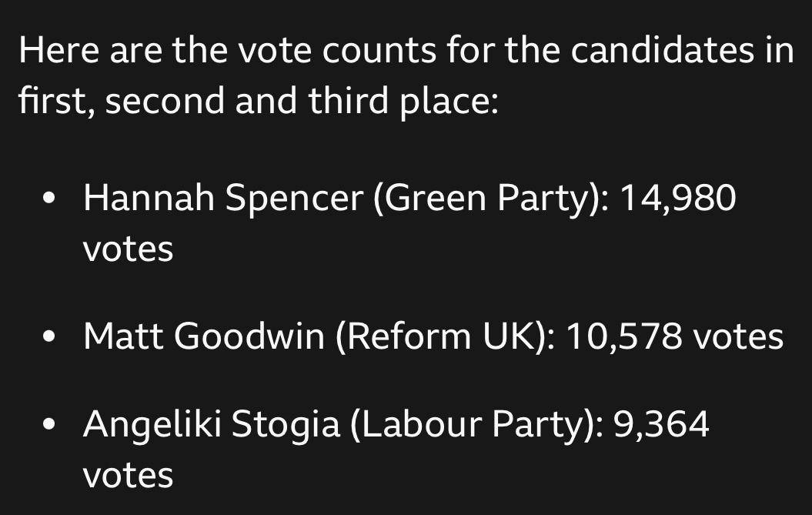This screenshot has height=515, width=812.
Task: Click the vote count 9,364
Action: (660, 424)
